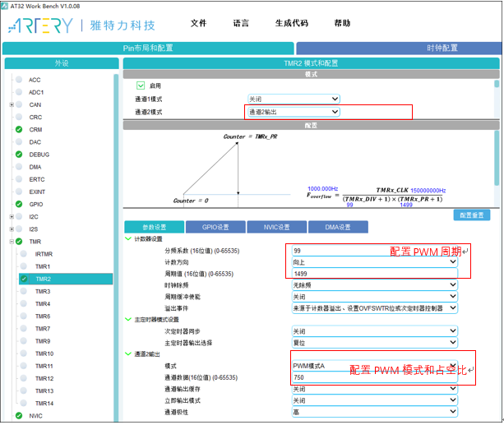Open the 帮助 menu
The width and height of the screenshot is (504, 425).
click(x=342, y=23)
